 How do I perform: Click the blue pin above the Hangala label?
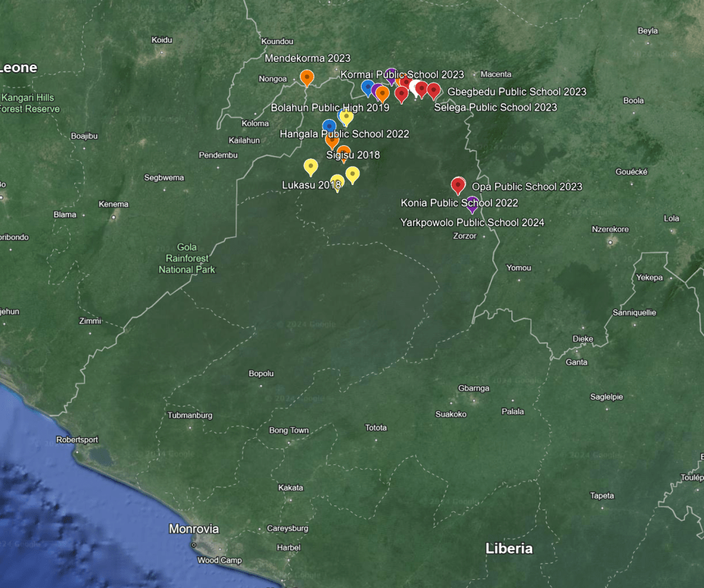329,126
